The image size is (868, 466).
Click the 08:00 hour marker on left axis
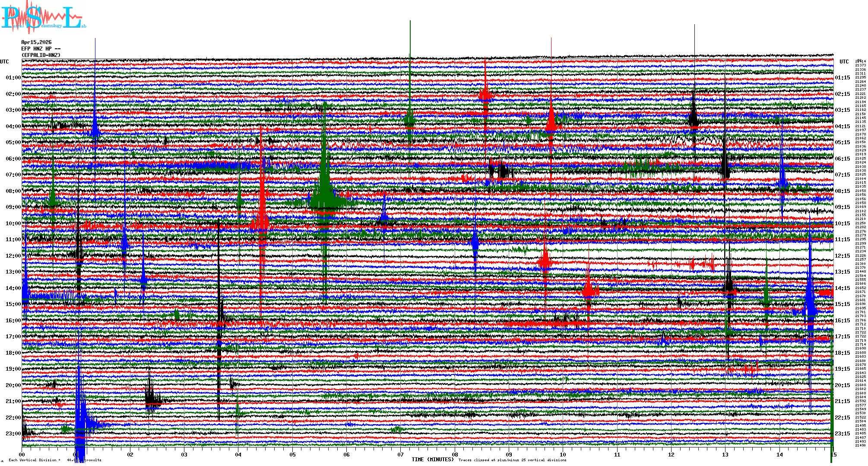click(13, 191)
